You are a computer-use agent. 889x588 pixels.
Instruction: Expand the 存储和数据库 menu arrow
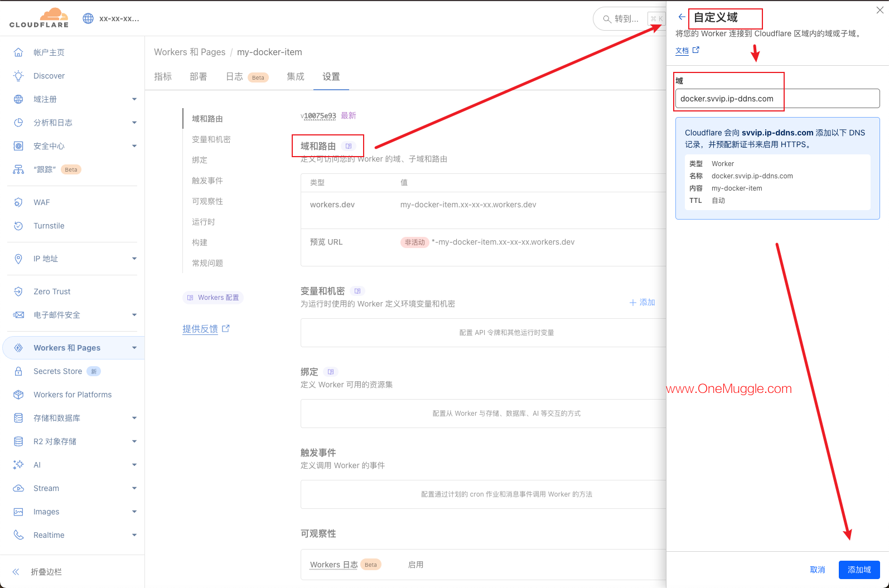pyautogui.click(x=134, y=418)
